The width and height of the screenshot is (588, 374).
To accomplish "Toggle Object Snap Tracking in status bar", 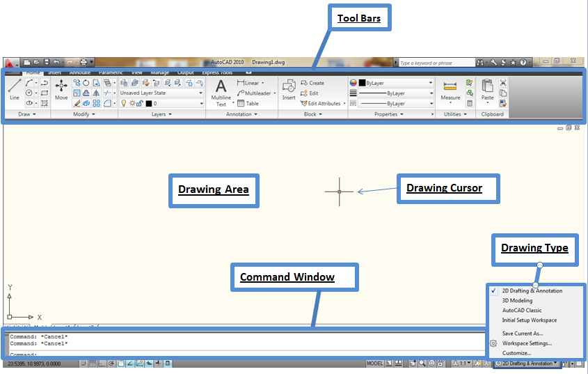I will pos(130,364).
